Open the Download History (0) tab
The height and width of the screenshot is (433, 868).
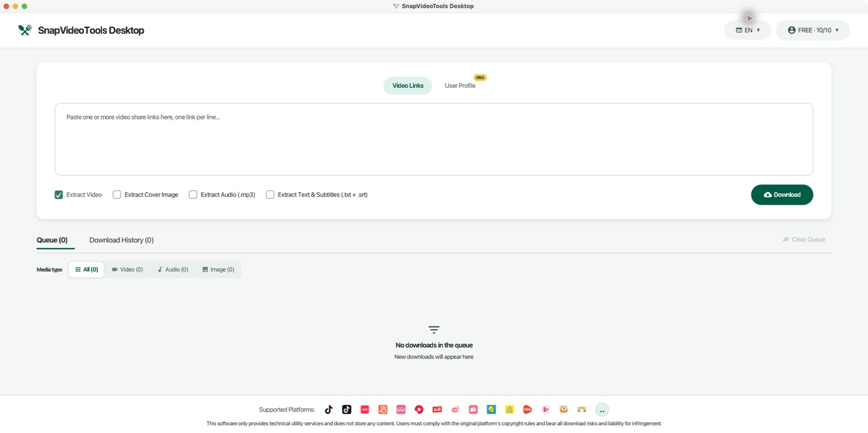pyautogui.click(x=122, y=240)
